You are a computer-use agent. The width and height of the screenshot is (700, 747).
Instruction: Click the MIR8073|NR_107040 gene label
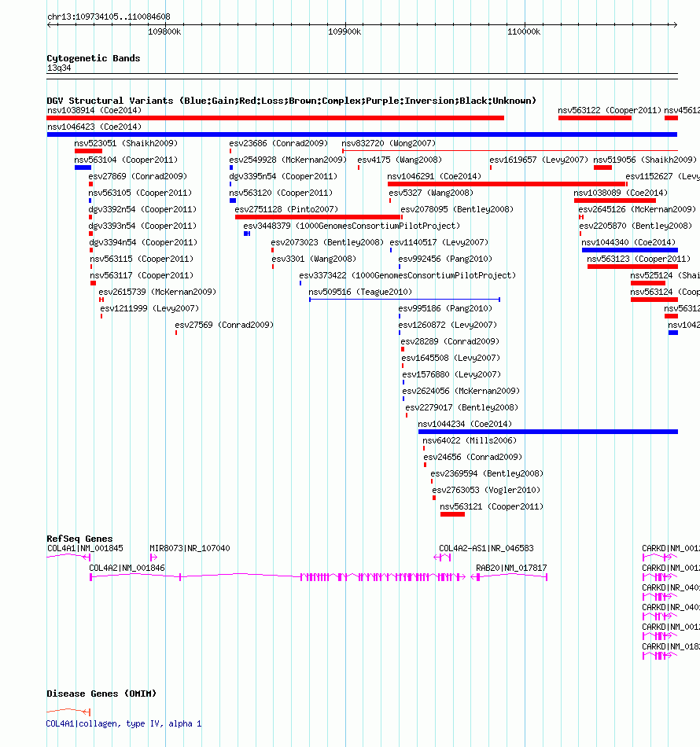point(190,548)
